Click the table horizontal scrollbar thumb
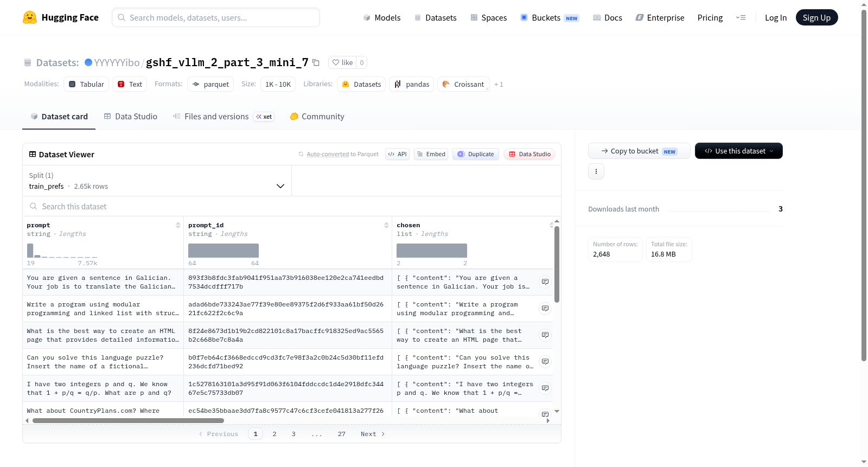The image size is (868, 467). tap(128, 420)
